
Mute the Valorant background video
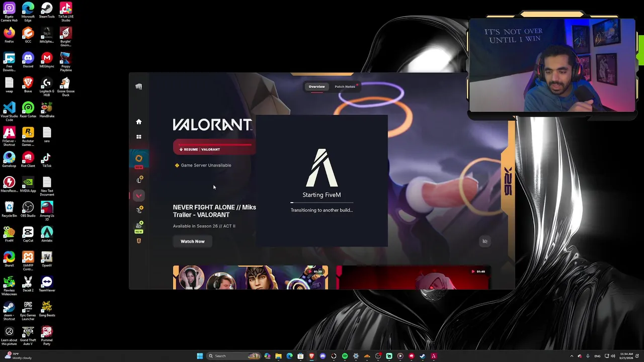(485, 241)
